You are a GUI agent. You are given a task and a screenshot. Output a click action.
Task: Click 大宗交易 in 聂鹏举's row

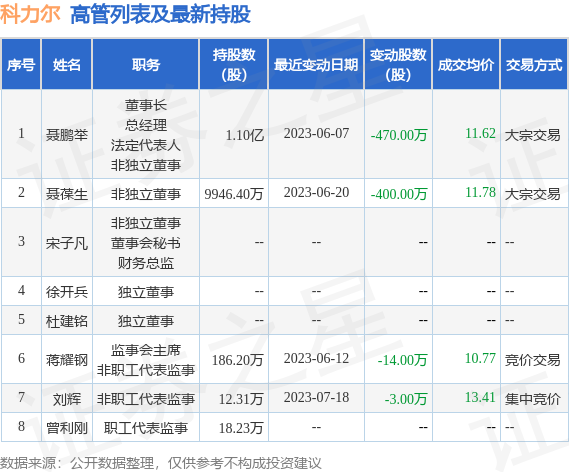(533, 135)
